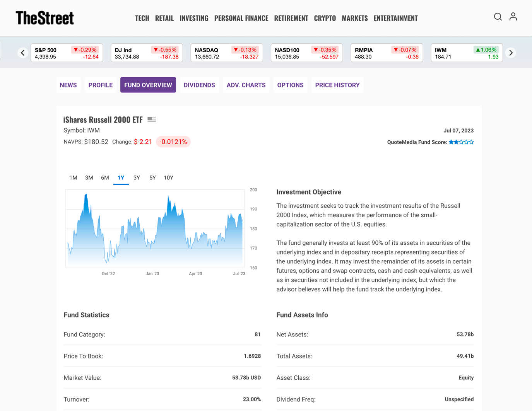Select the Fund Overview tab
Image resolution: width=532 pixels, height=411 pixels.
(148, 85)
